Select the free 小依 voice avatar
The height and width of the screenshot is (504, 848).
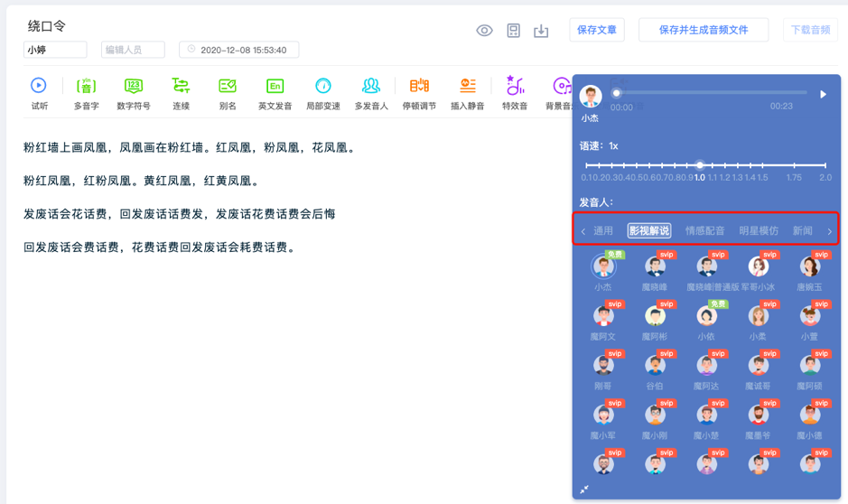(706, 316)
